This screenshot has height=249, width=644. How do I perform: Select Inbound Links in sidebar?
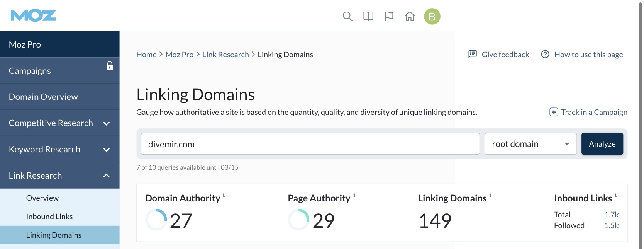(49, 217)
